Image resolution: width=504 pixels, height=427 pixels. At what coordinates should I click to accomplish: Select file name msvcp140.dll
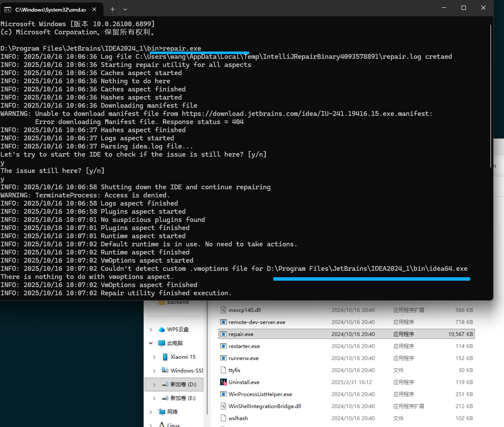[244, 310]
